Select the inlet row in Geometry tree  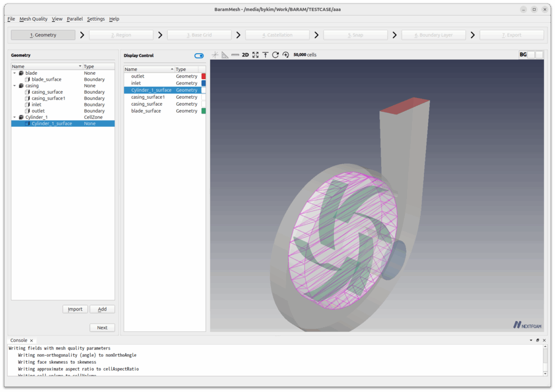coord(63,105)
